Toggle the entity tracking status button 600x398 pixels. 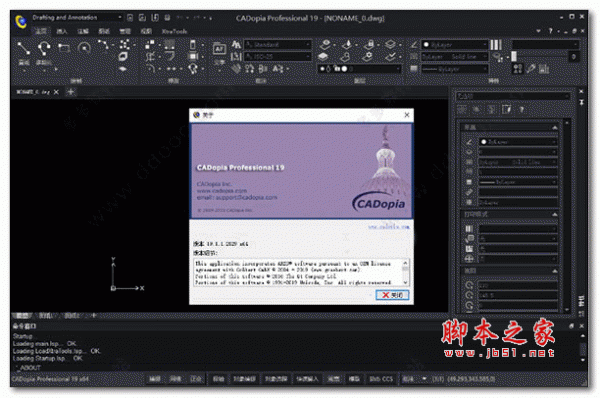[276, 379]
